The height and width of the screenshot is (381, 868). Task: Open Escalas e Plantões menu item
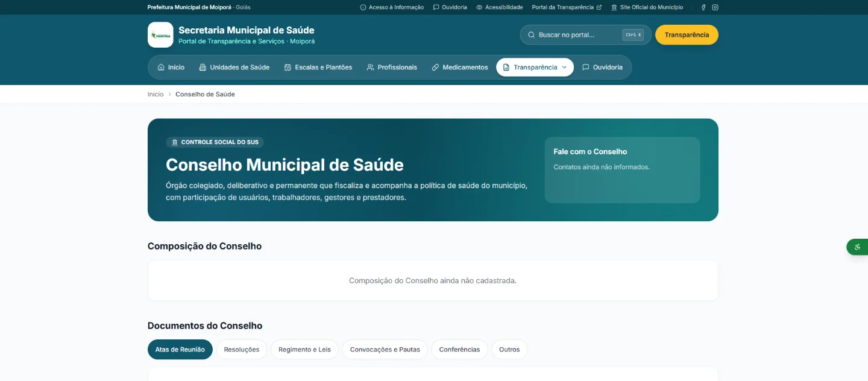click(318, 68)
